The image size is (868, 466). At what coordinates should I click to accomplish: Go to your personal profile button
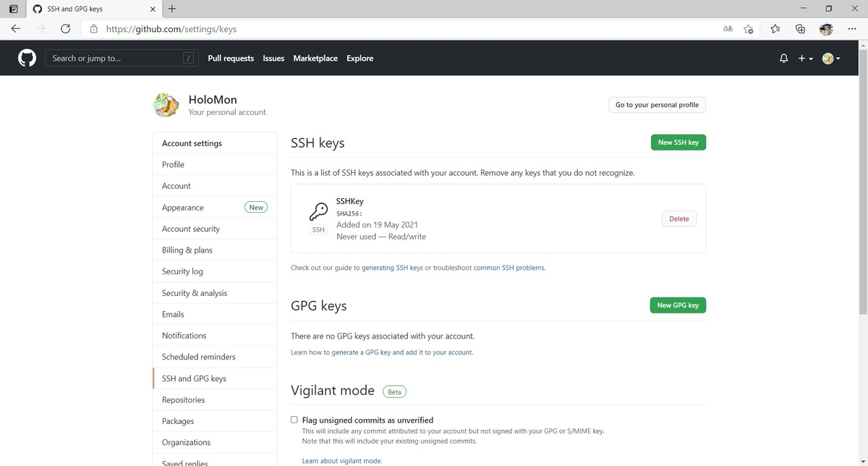[x=657, y=105]
